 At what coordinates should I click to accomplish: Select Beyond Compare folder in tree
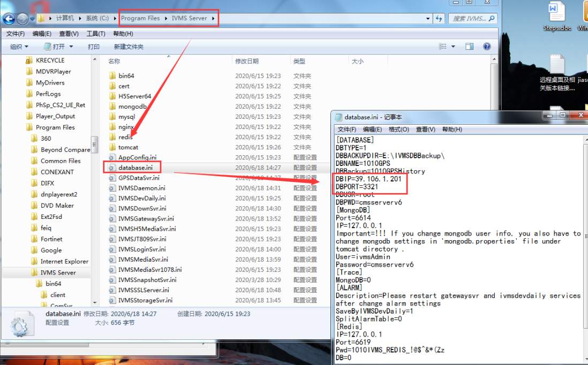65,149
